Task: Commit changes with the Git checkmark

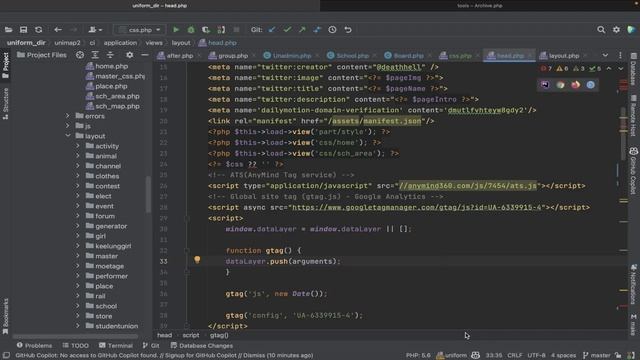Action: [x=287, y=30]
